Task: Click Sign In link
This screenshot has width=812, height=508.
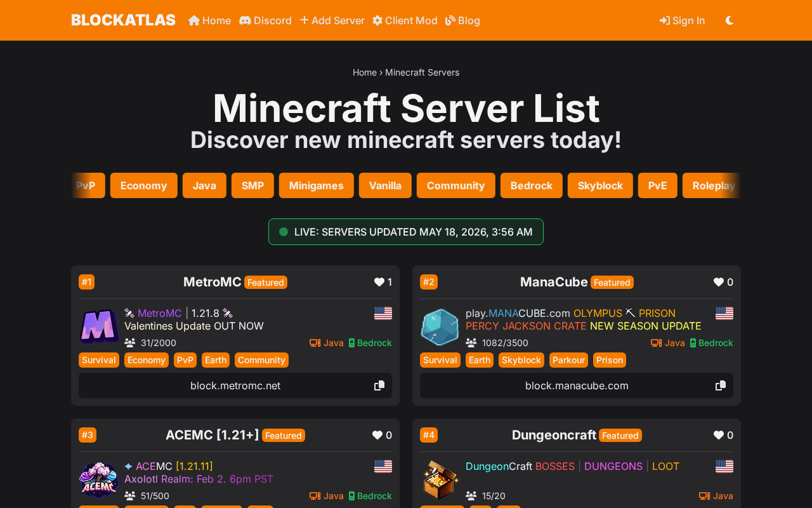Action: [x=683, y=20]
